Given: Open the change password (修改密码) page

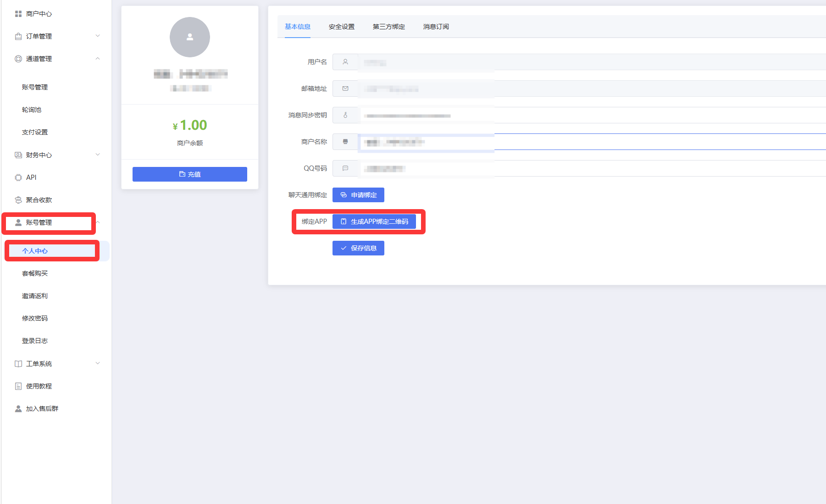Looking at the screenshot, I should pos(35,318).
